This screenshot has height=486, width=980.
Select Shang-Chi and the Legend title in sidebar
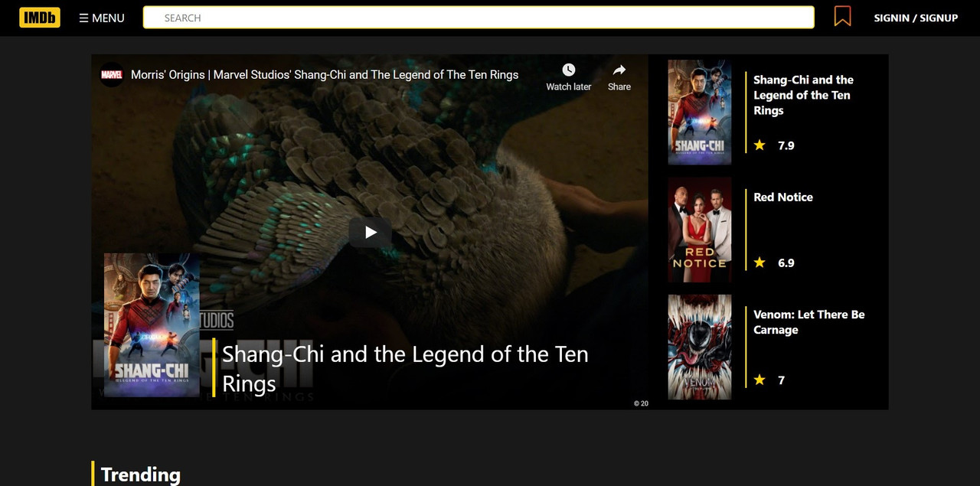(x=803, y=95)
